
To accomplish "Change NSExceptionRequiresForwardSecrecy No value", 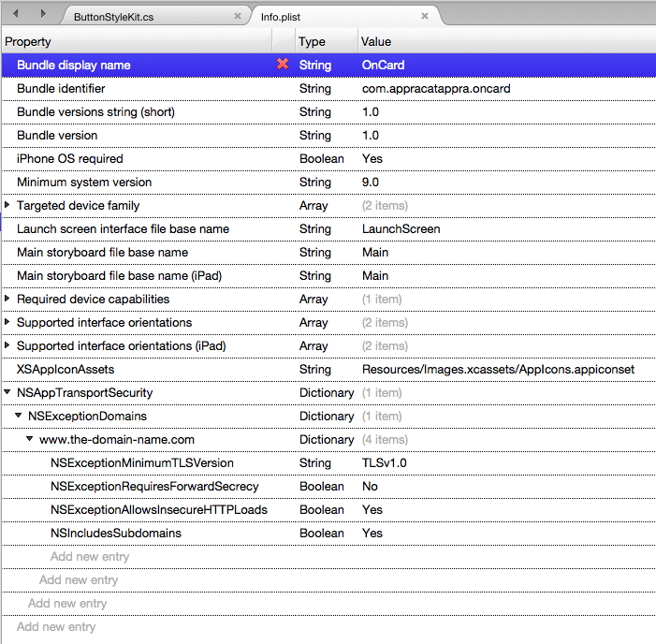I will tap(371, 487).
